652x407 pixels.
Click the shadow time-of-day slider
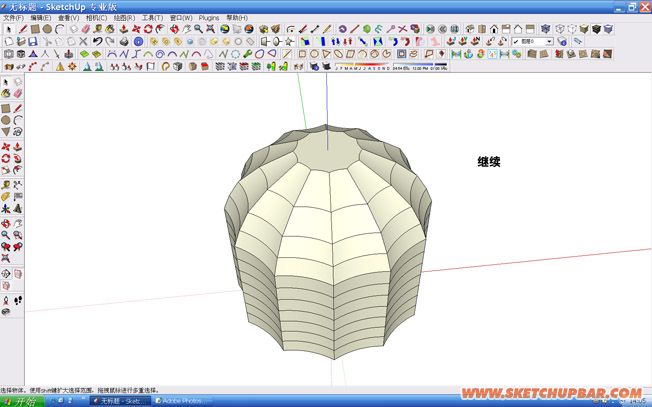tap(420, 66)
